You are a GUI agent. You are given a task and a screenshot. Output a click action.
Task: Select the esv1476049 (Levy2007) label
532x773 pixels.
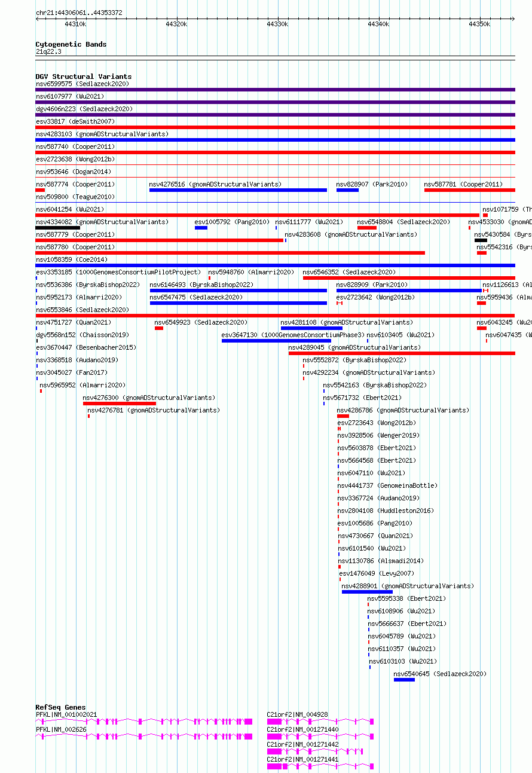click(x=377, y=573)
